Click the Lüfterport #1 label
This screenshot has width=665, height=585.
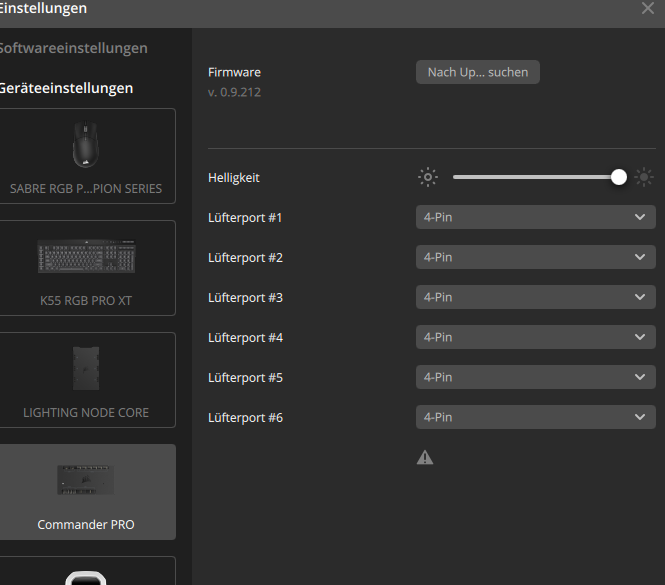pos(245,218)
